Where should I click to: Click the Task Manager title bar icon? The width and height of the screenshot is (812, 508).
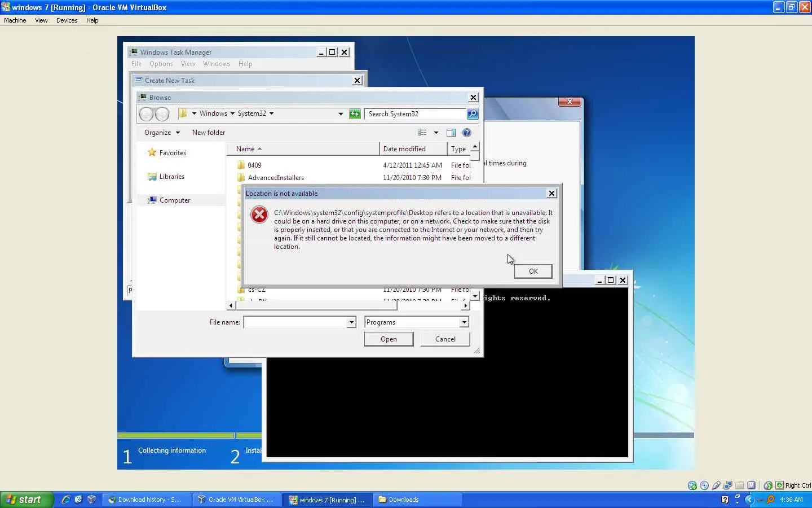tap(134, 52)
